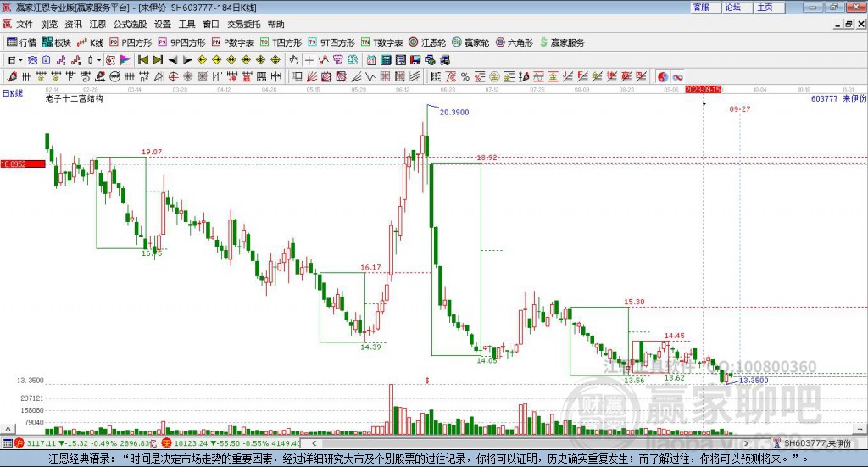
Task: Click the red 18.8952 price label
Action: (23, 164)
